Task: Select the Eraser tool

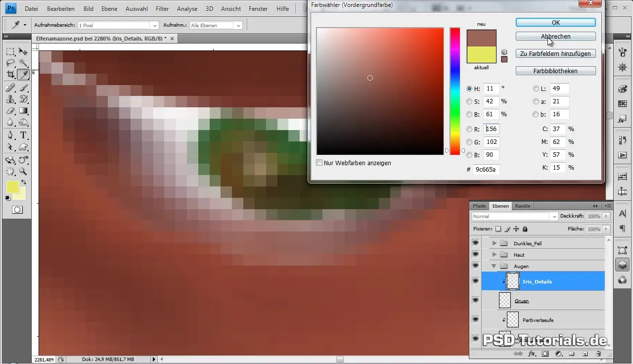Action: [x=10, y=111]
